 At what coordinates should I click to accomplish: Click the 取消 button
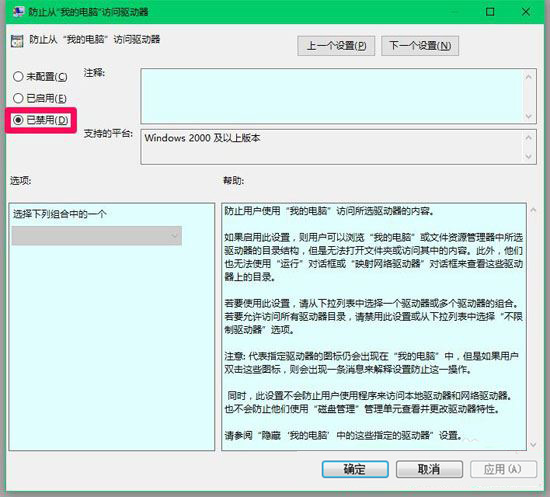[429, 469]
